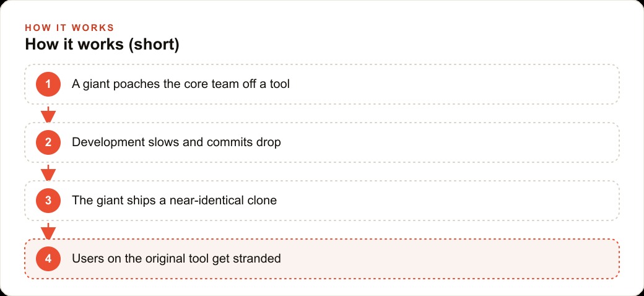The width and height of the screenshot is (644, 296).
Task: Click the arrow pointing into step 4
Action: pos(48,231)
